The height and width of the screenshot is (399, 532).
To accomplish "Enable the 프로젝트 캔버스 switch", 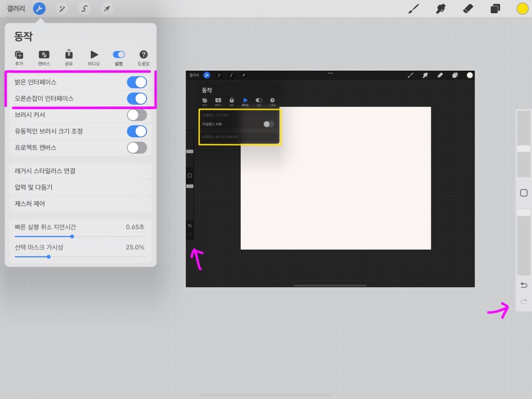I will [x=137, y=148].
